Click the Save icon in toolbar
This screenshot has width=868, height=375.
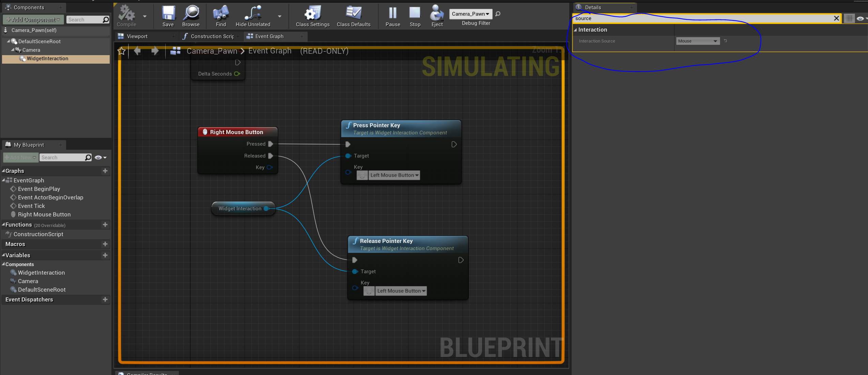pos(168,14)
